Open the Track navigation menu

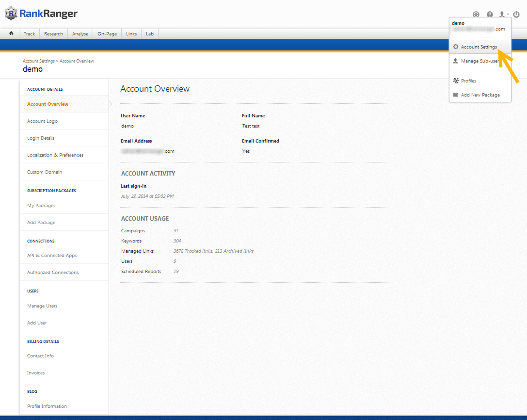point(30,34)
